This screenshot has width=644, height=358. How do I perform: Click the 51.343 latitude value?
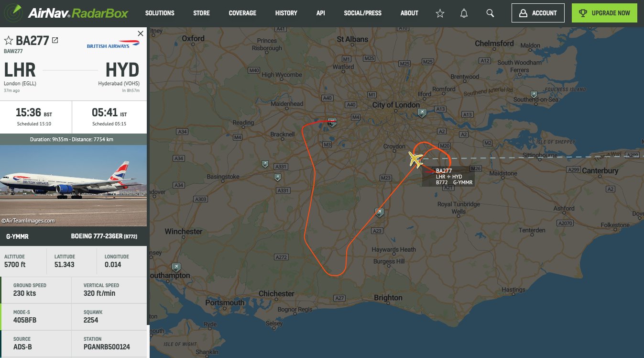[65, 265]
